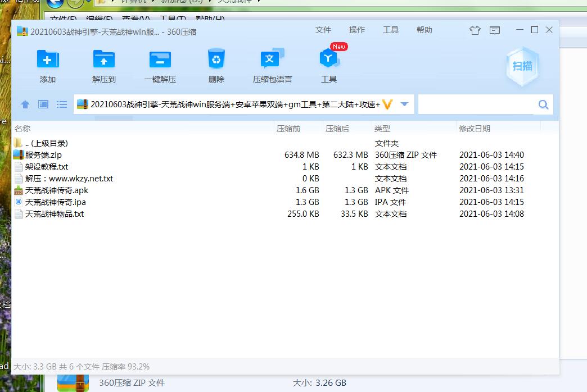587x392 pixels.
Task: Click the skin shirt icon in title bar
Action: click(475, 30)
